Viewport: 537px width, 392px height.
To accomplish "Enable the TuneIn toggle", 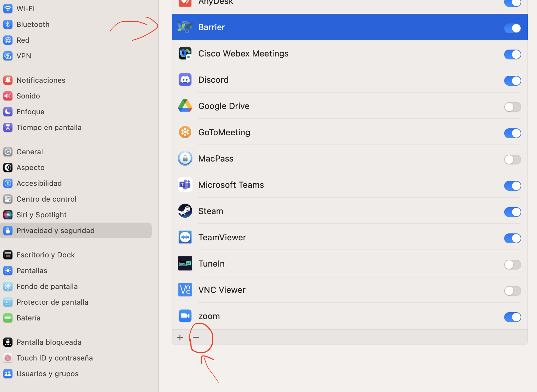I will (513, 265).
